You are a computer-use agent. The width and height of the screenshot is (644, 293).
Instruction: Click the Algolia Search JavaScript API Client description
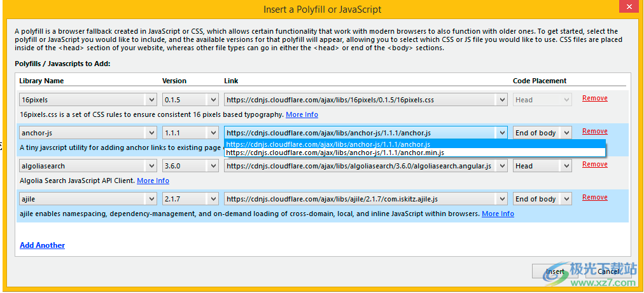[x=77, y=181]
